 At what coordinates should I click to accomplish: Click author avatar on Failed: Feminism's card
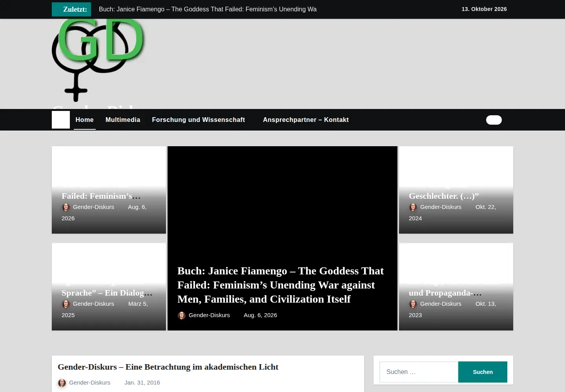[66, 207]
